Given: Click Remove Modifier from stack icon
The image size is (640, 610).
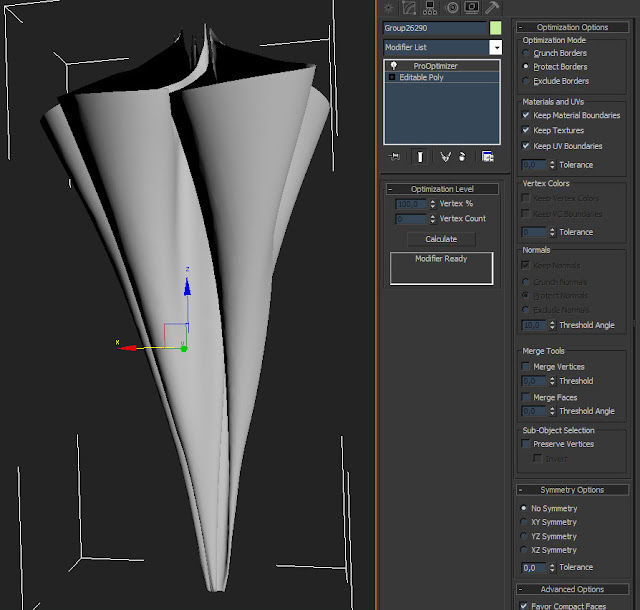Looking at the screenshot, I should point(462,157).
